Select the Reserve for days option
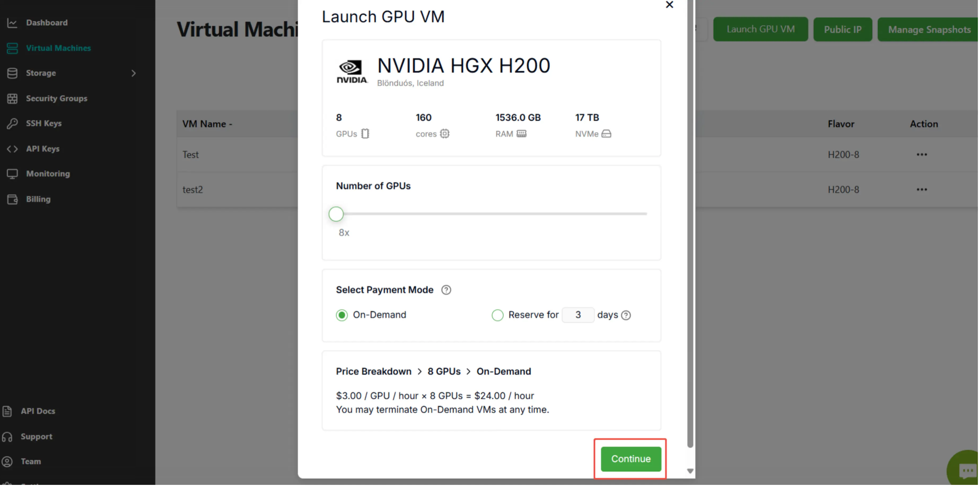Viewport: 980px width, 487px height. point(497,315)
